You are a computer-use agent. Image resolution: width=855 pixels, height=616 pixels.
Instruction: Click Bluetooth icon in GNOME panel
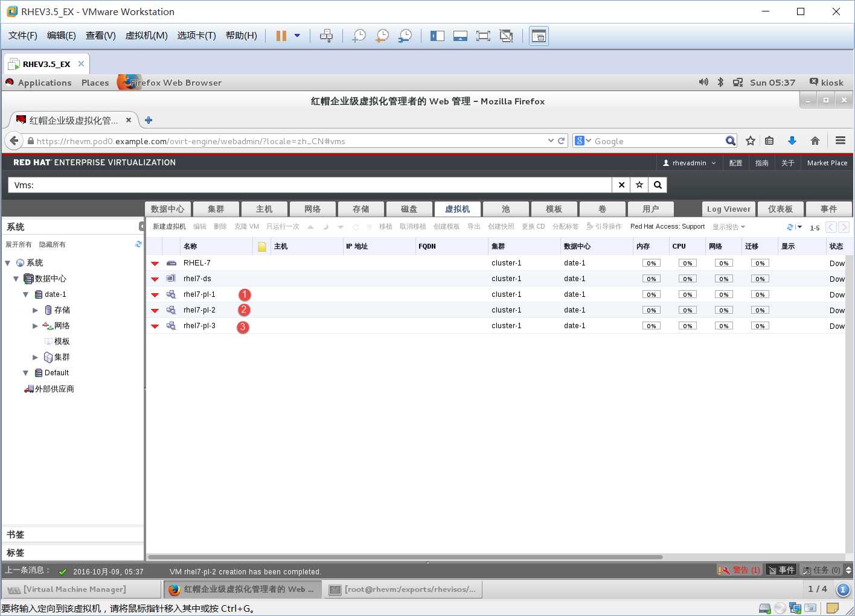point(720,82)
